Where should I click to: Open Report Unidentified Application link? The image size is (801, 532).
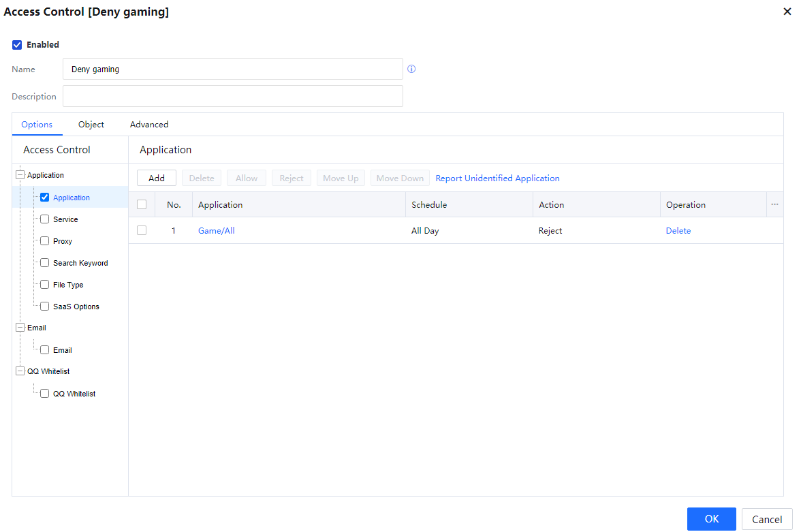coord(497,178)
